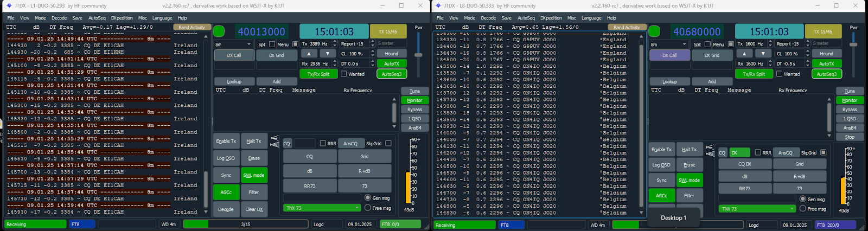This screenshot has width=868, height=231.
Task: Toggle Spt checkbox in L8-DUO window
Action: (707, 44)
